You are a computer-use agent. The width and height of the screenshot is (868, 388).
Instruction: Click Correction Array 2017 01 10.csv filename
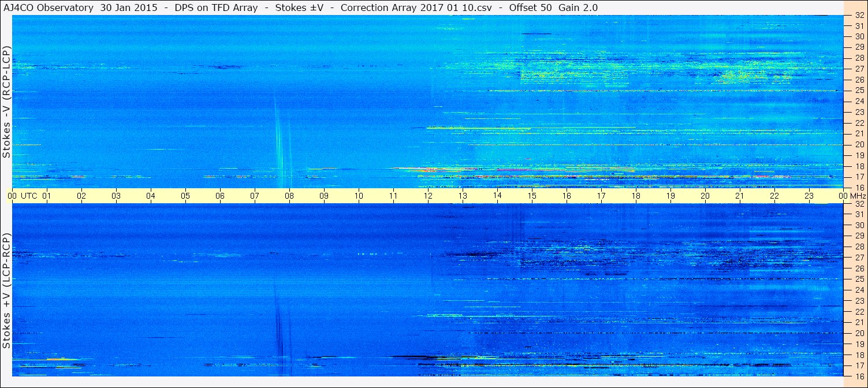point(416,8)
